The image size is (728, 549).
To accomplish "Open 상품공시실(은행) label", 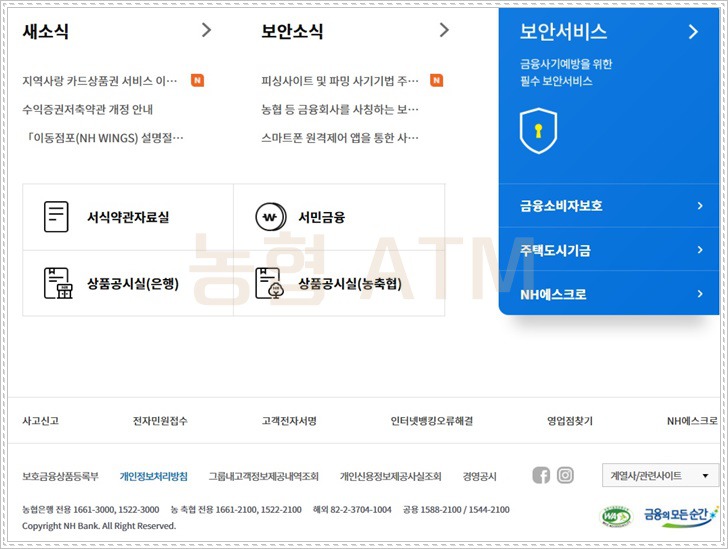I will (133, 283).
